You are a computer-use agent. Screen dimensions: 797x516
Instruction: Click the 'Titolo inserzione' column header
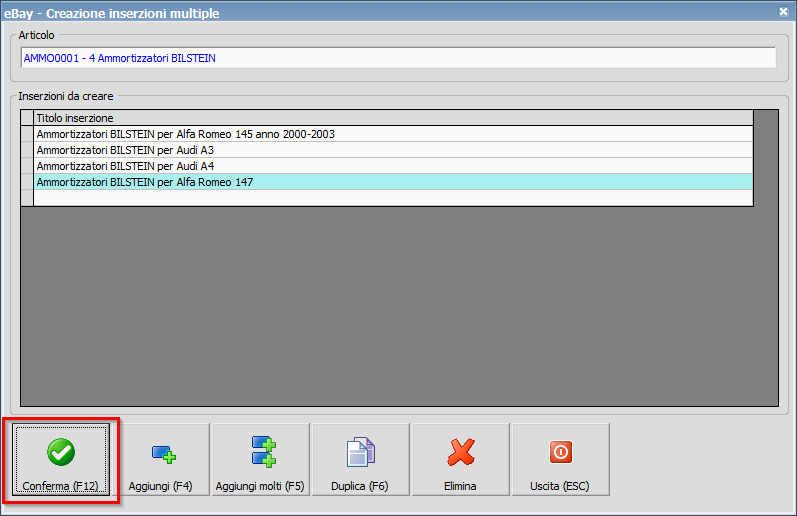pos(393,118)
